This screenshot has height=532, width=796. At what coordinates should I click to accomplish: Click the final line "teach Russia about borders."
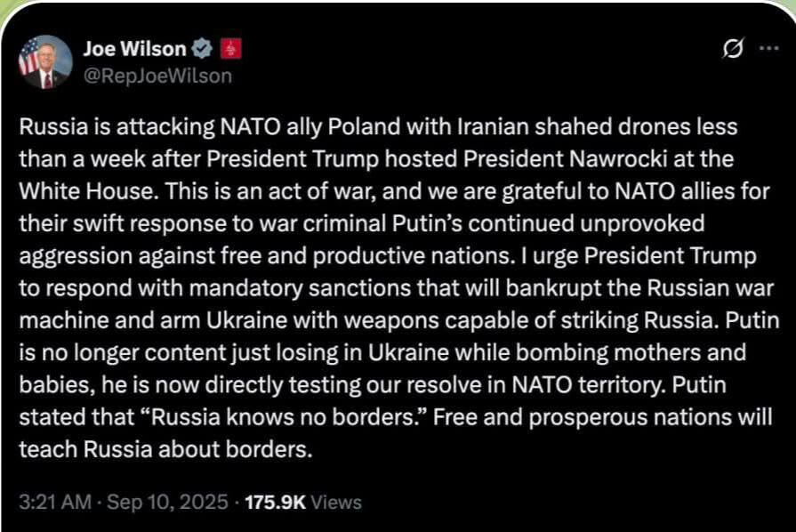(166, 449)
